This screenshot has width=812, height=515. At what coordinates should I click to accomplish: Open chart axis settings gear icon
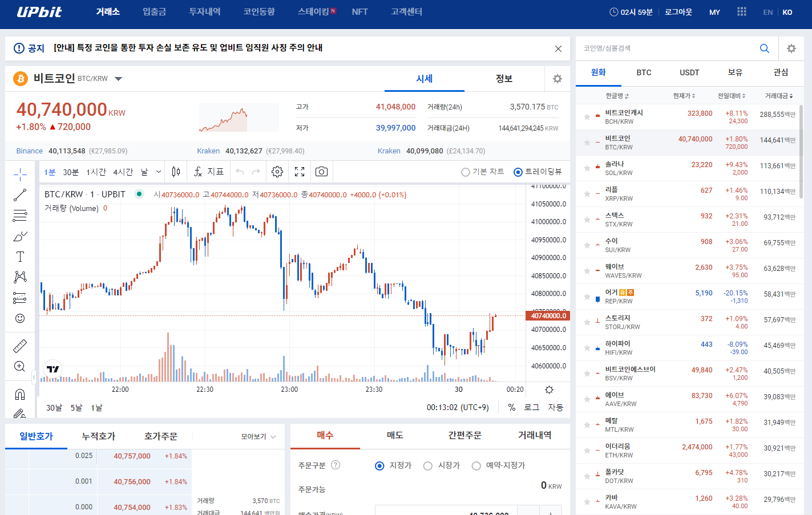pos(549,390)
